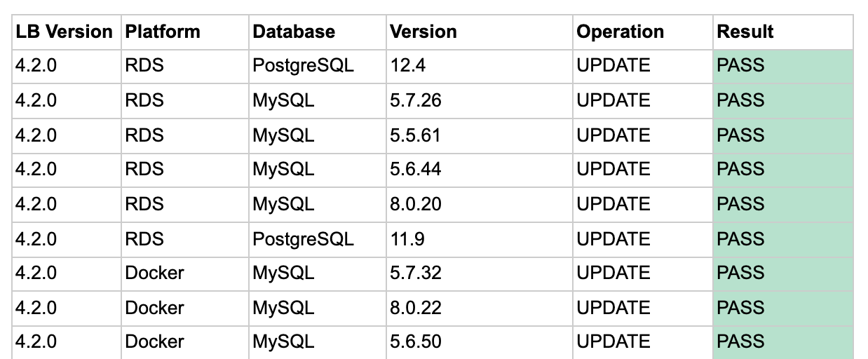
Task: Select the Result column header
Action: pyautogui.click(x=783, y=32)
